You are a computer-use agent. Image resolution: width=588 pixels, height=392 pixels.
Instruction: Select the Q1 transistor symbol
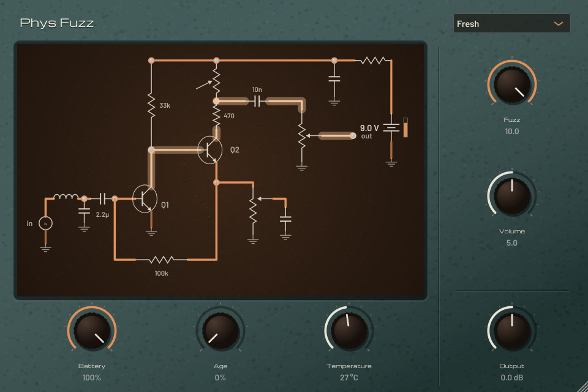pyautogui.click(x=145, y=198)
